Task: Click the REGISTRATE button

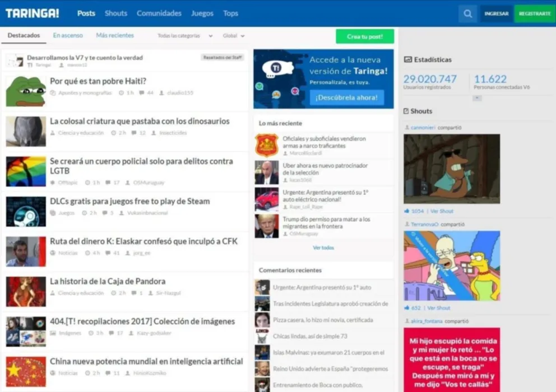Action: coord(534,13)
